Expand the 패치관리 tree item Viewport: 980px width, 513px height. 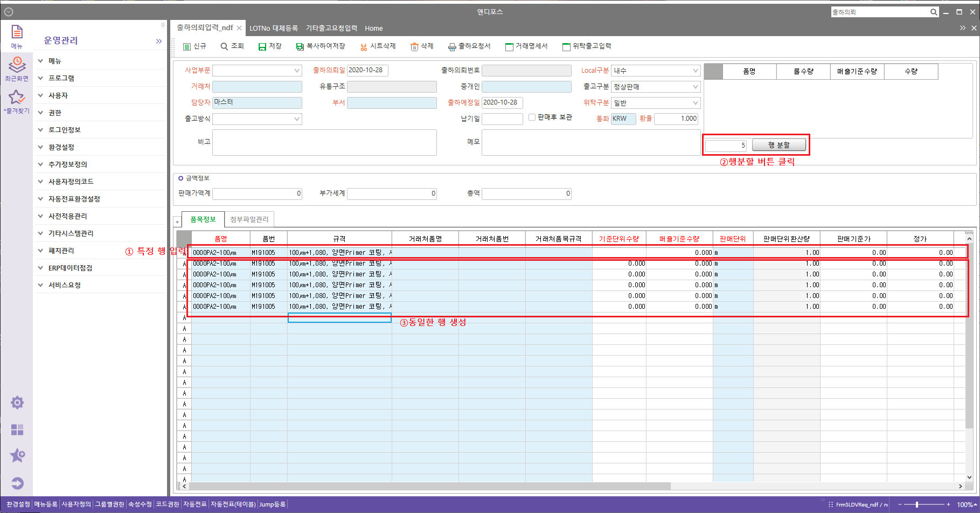click(40, 251)
